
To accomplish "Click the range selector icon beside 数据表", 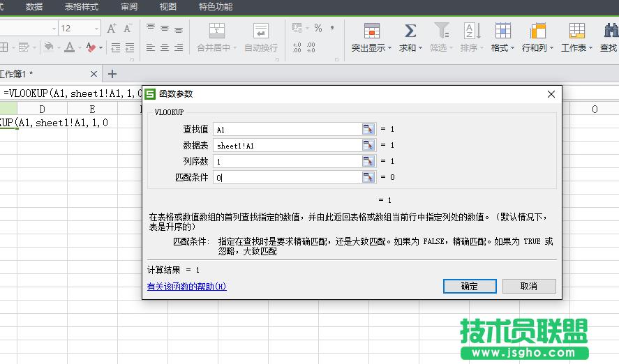I will (368, 145).
